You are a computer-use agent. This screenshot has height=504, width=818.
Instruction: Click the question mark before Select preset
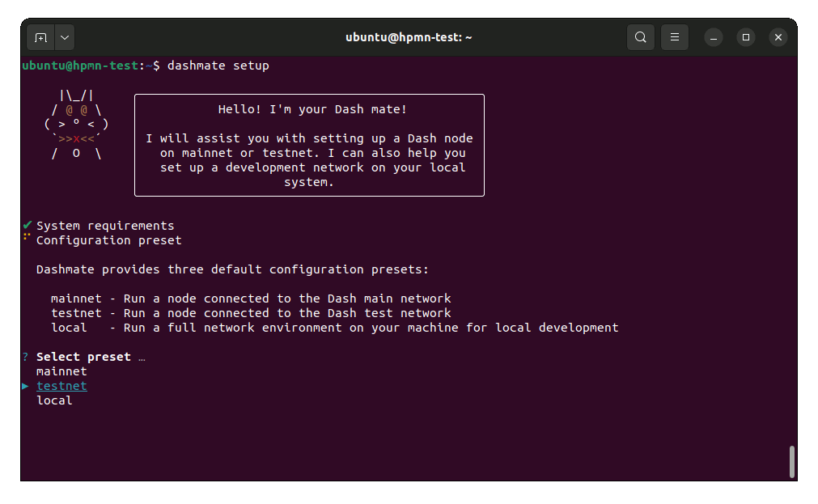click(26, 357)
